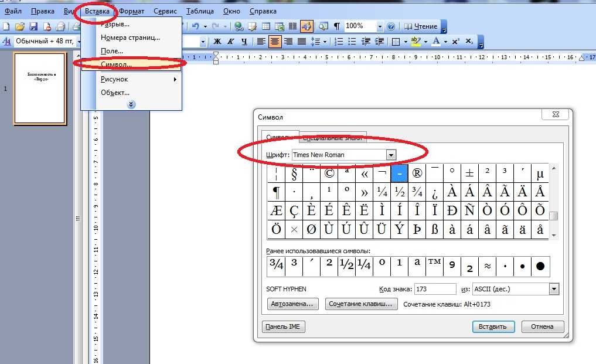The image size is (596, 364).
Task: Click the Undo arrow icon
Action: click(x=195, y=26)
